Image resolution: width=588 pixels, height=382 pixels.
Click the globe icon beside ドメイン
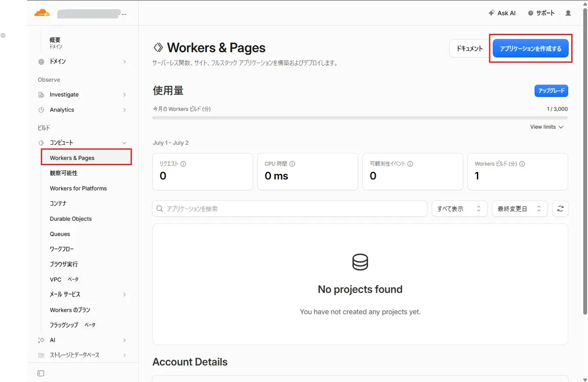click(41, 61)
